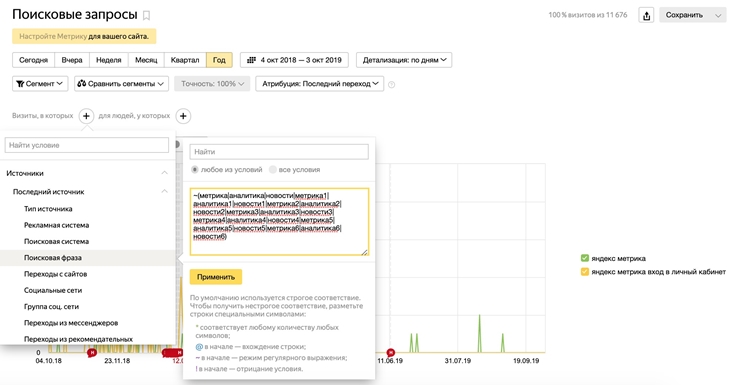
Task: Open the date range picker 4 окт 2018
Action: (294, 60)
